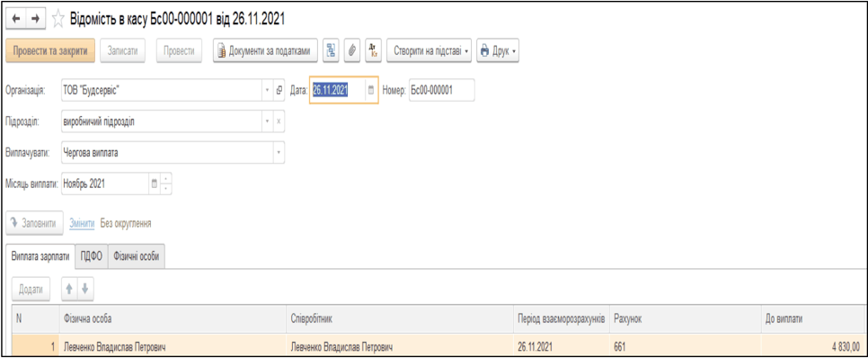Click Провести та закрити button
Screen dimensions: 868x358
pos(50,51)
